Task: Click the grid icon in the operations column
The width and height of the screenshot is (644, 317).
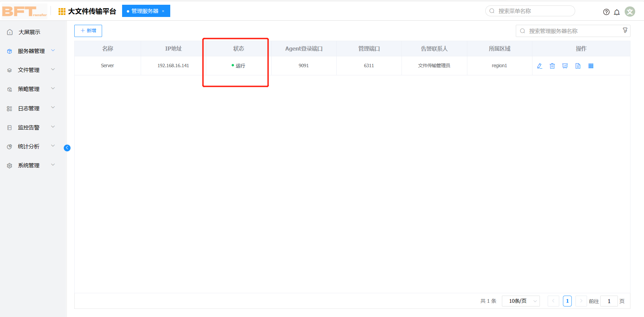Action: click(591, 66)
